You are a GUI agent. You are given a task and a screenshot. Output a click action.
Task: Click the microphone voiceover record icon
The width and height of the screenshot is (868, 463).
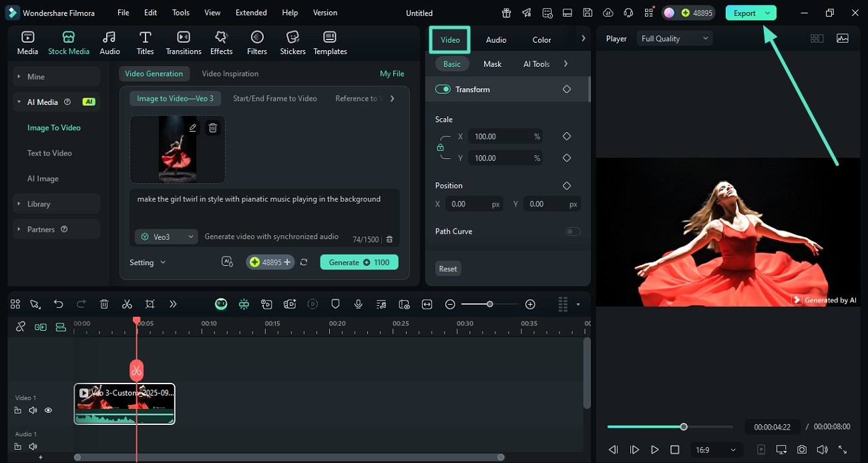point(359,304)
